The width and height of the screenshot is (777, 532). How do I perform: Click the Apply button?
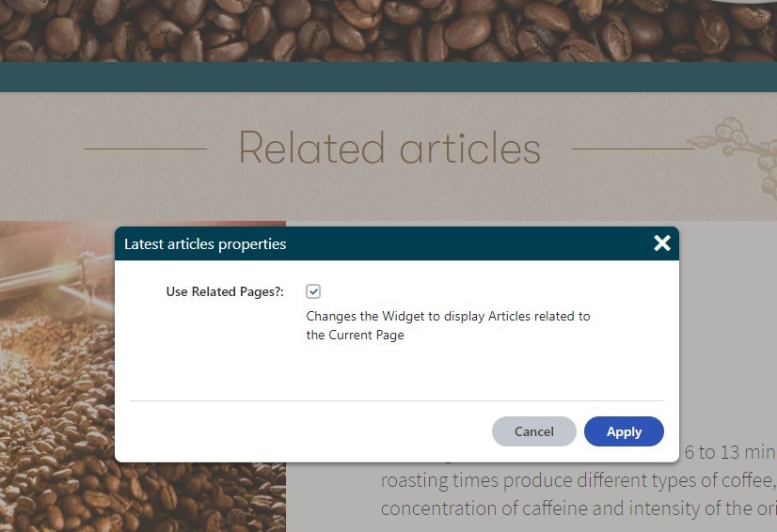[624, 431]
